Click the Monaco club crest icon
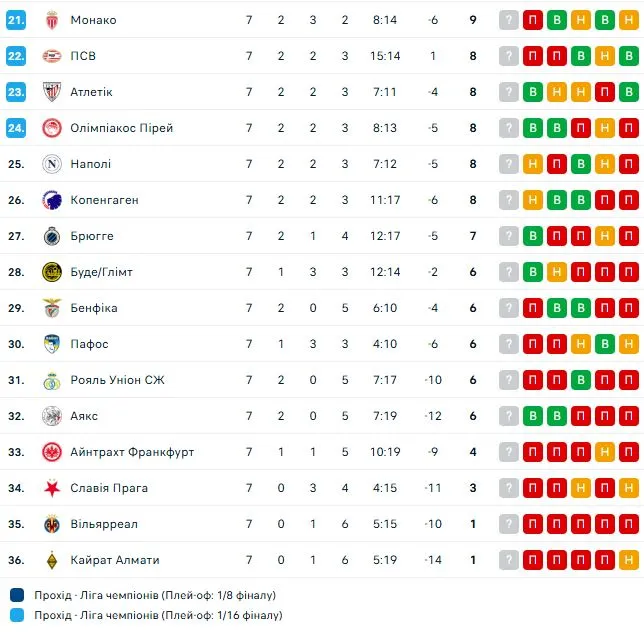Screen dimensions: 644x632 (52, 20)
